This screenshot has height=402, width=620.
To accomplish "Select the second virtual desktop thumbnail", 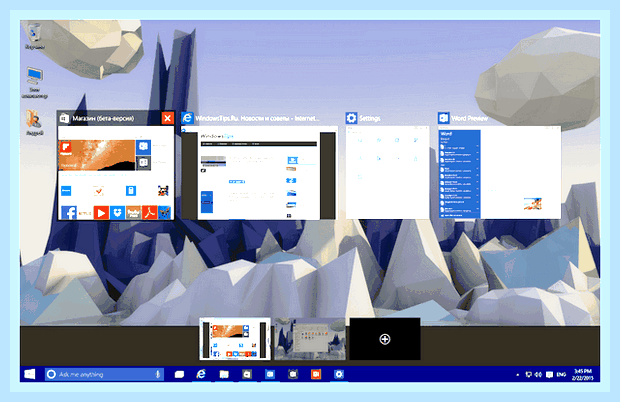I will 310,339.
